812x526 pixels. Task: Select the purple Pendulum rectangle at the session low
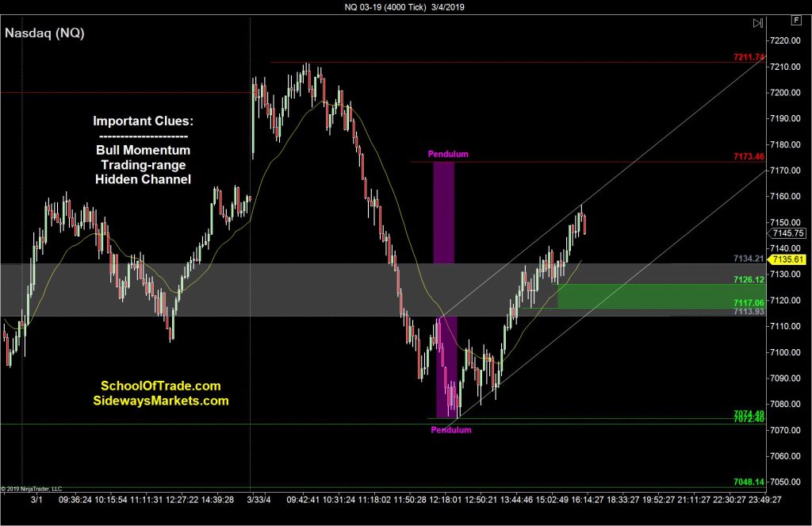[447, 367]
